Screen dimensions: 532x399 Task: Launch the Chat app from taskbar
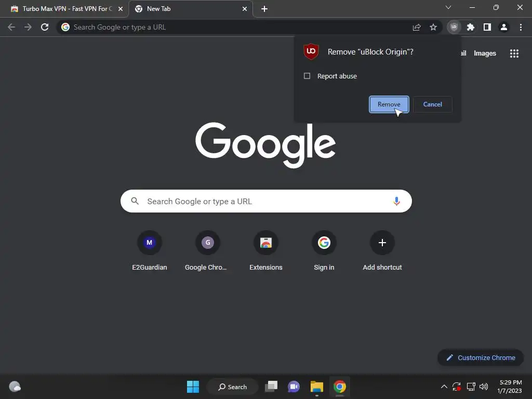tap(294, 387)
